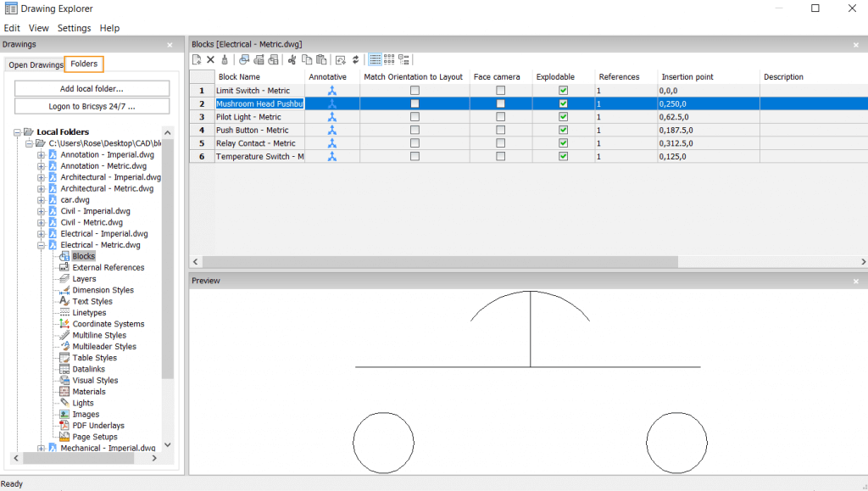Click the Refresh icon in Blocks toolbar
Image resolution: width=868 pixels, height=491 pixels.
point(355,59)
